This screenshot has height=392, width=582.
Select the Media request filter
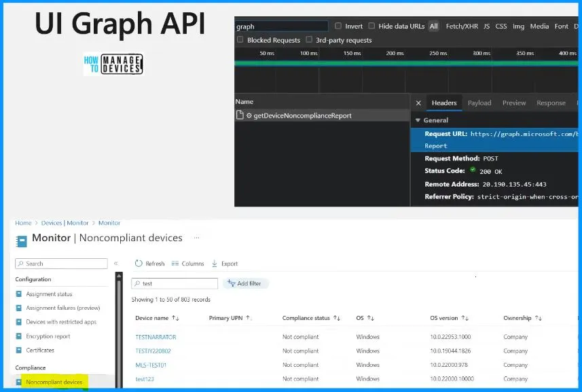539,26
